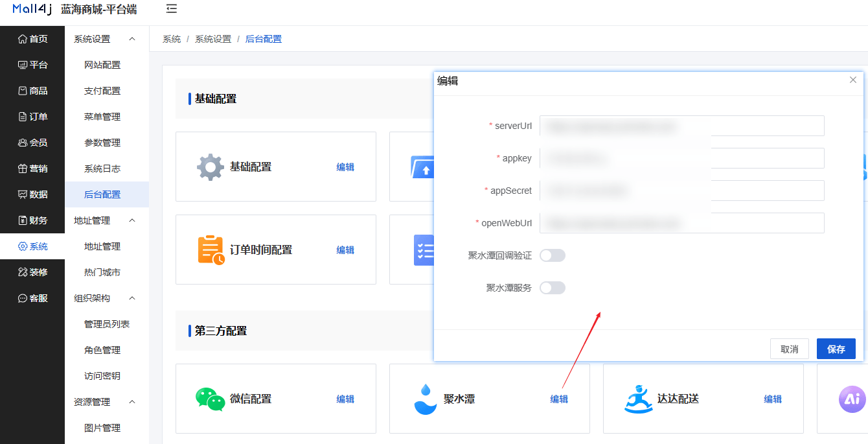Click the decoration icon beside 装修
This screenshot has height=444, width=868.
pos(23,272)
